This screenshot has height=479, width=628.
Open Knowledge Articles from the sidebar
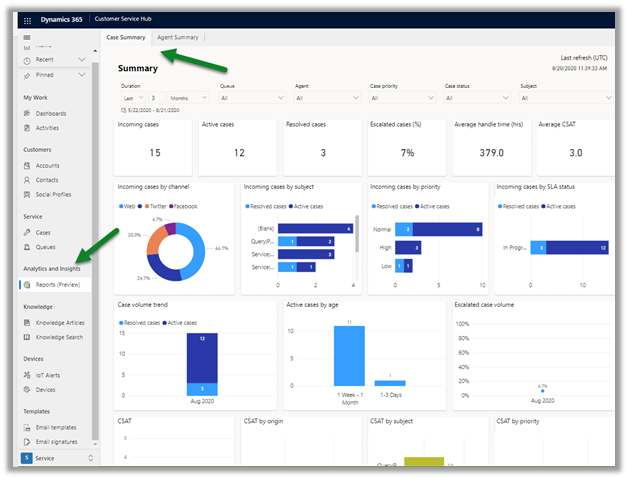pyautogui.click(x=60, y=323)
